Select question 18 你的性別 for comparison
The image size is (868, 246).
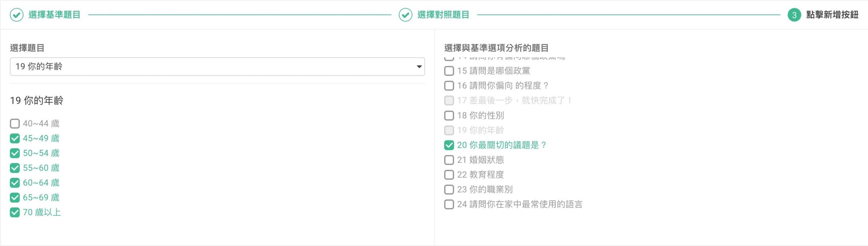[x=449, y=115]
